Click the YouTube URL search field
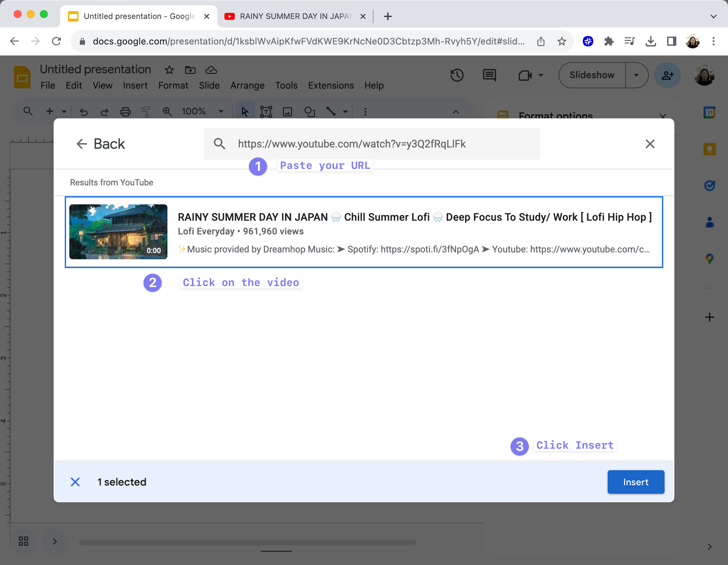This screenshot has height=565, width=728. point(372,144)
